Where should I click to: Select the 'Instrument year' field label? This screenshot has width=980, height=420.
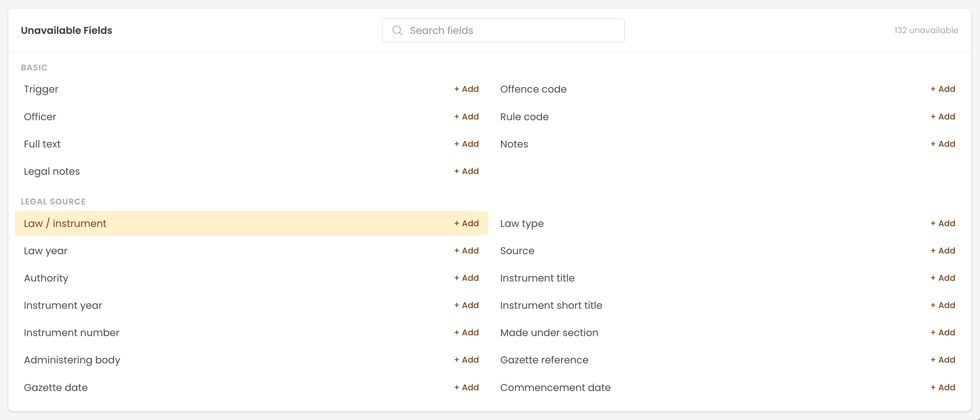point(63,306)
